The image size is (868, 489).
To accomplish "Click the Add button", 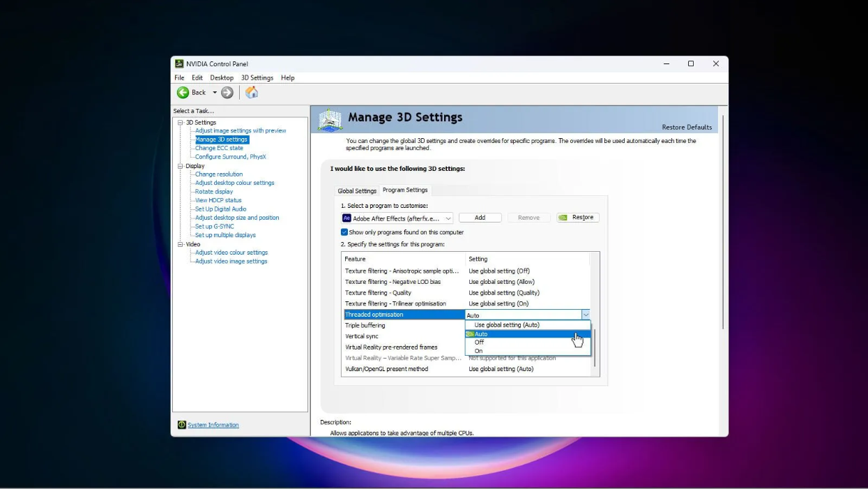I will [x=480, y=217].
